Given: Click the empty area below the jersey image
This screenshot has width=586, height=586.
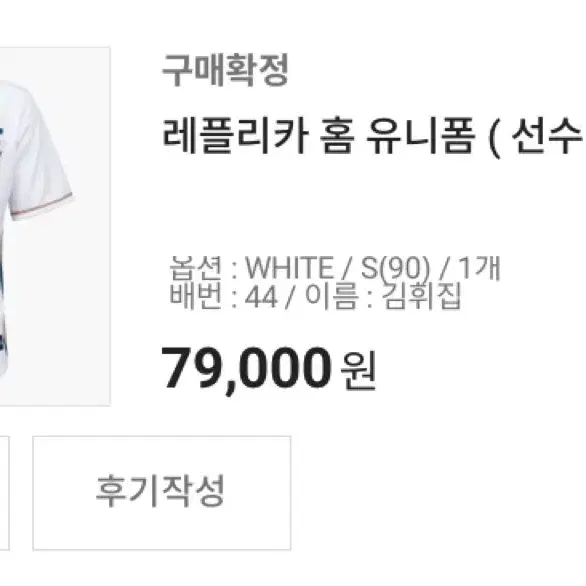Looking at the screenshot, I should tap(55, 420).
